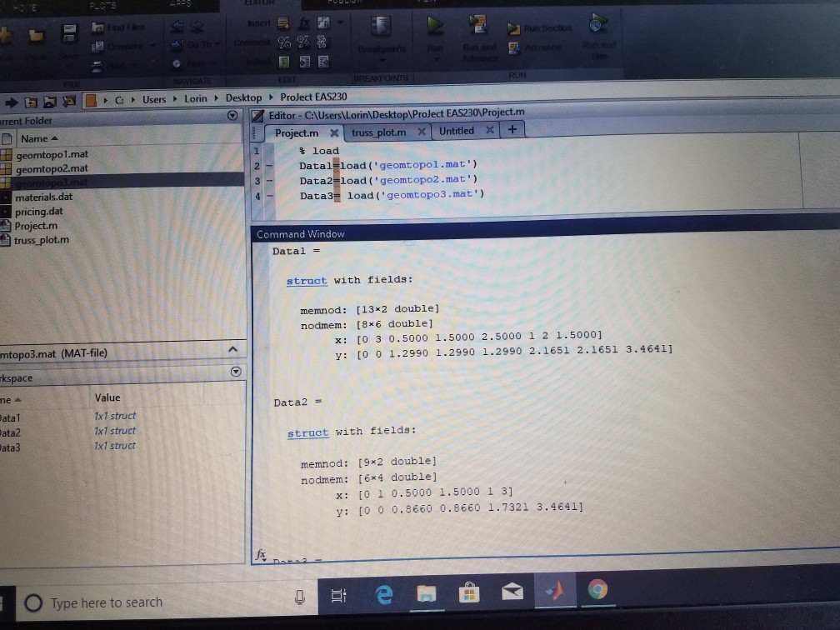Click the struct link under Data1
The width and height of the screenshot is (840, 630).
click(x=306, y=280)
